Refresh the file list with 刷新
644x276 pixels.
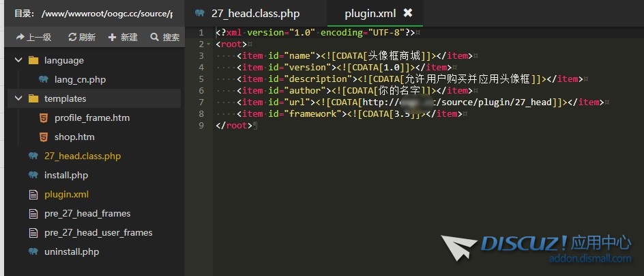coord(82,38)
